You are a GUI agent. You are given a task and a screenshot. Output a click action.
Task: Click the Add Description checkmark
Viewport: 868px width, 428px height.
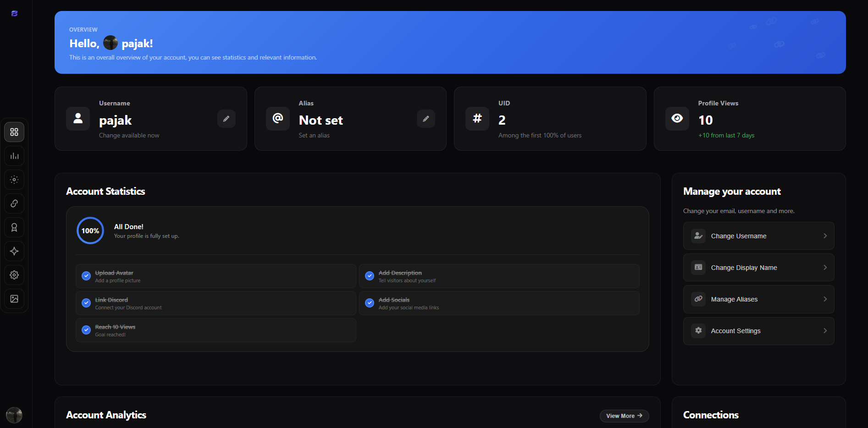click(370, 276)
